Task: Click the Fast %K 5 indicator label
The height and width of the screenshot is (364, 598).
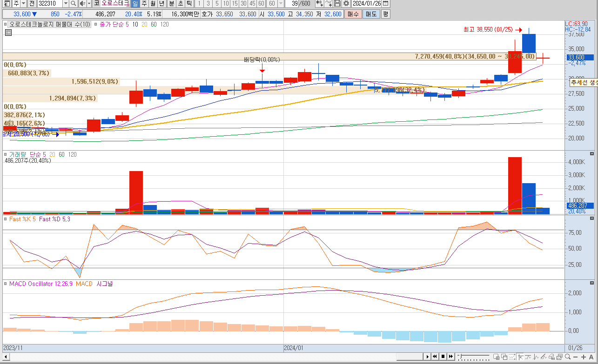Action: (x=23, y=219)
